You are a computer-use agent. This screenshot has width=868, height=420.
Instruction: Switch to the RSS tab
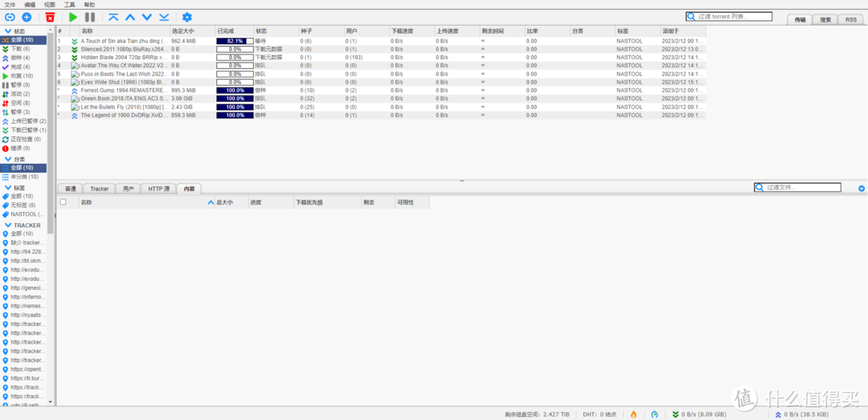[850, 19]
